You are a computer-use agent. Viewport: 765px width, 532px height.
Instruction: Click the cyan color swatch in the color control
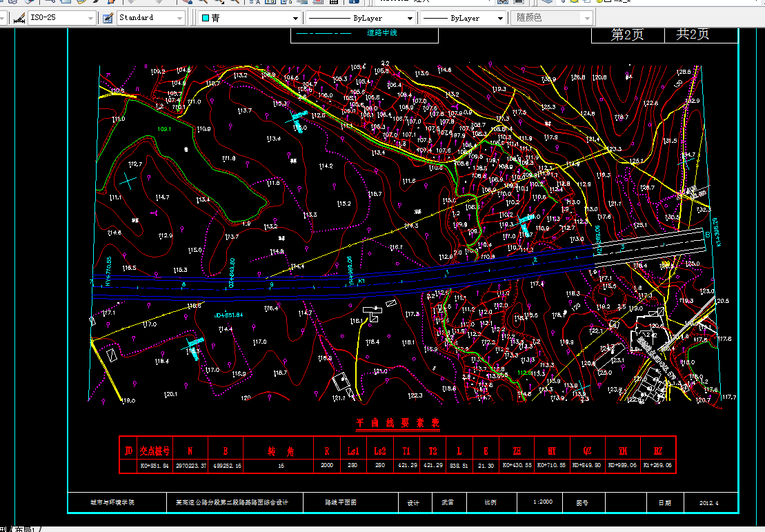click(x=206, y=18)
